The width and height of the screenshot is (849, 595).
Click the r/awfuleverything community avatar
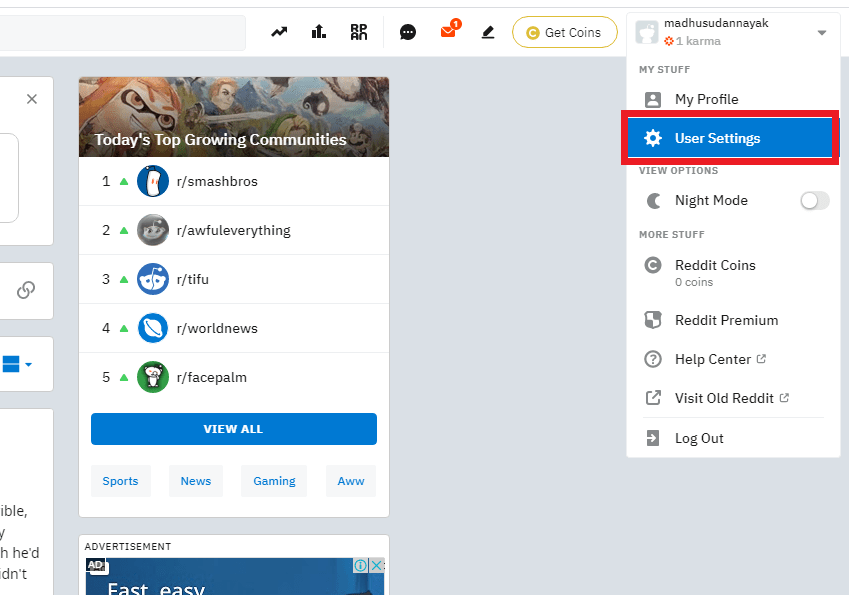[153, 230]
